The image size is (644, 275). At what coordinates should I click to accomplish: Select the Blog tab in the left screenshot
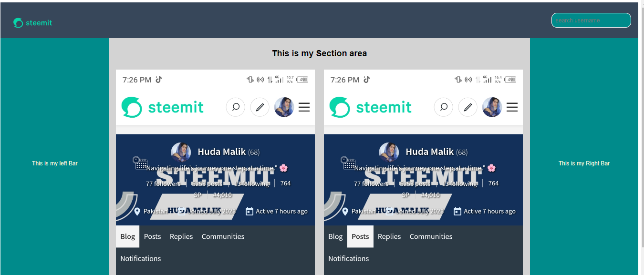click(x=128, y=236)
